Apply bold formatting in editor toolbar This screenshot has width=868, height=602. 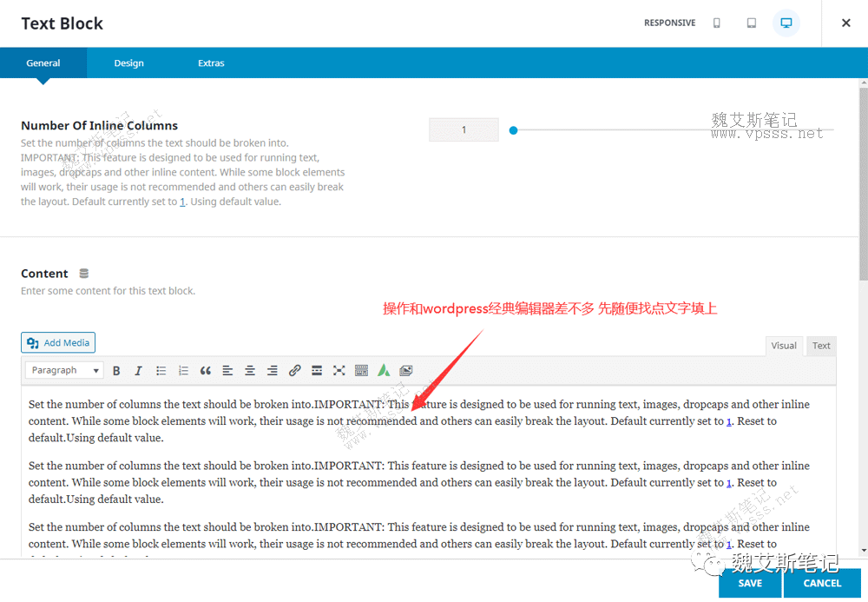pyautogui.click(x=116, y=371)
